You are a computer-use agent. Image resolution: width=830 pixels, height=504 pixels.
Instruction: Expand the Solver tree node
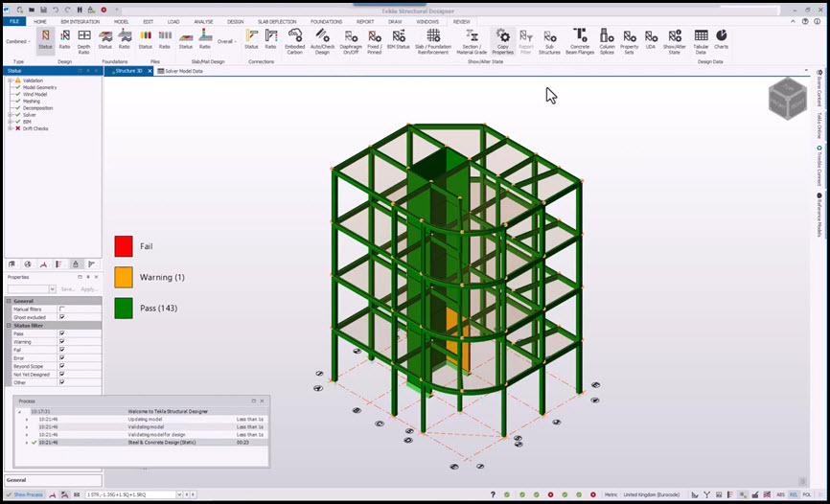pyautogui.click(x=10, y=115)
